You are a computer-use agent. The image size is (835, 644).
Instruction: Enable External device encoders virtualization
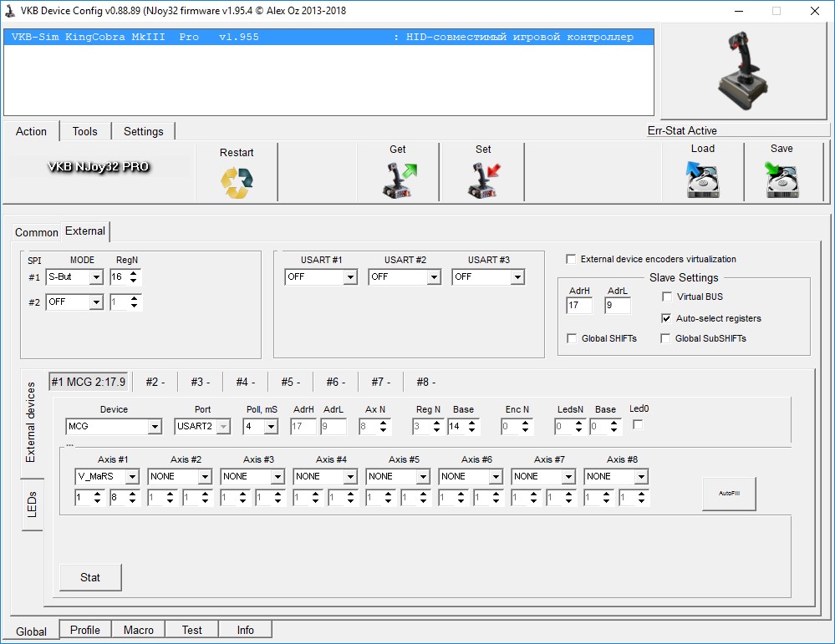tap(571, 259)
